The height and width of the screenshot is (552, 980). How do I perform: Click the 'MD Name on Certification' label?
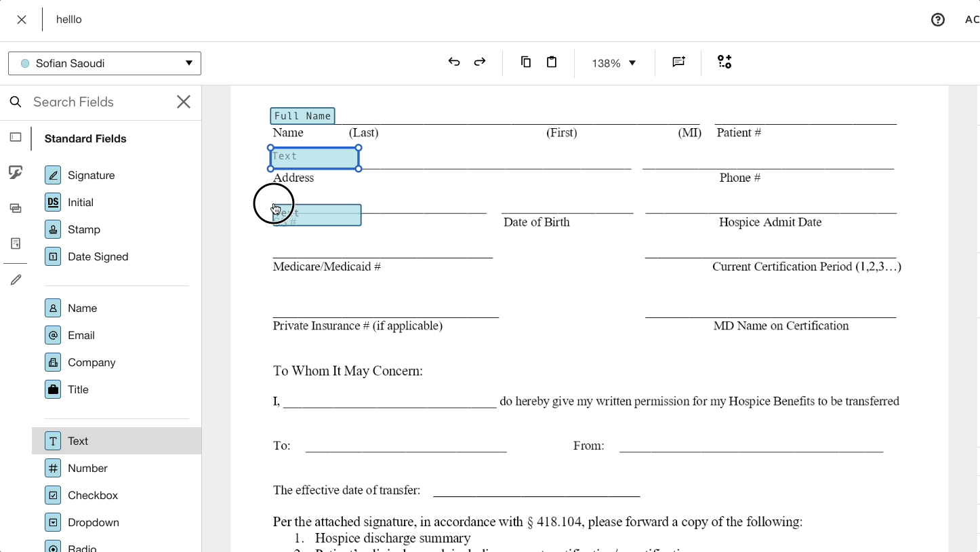pos(781,326)
